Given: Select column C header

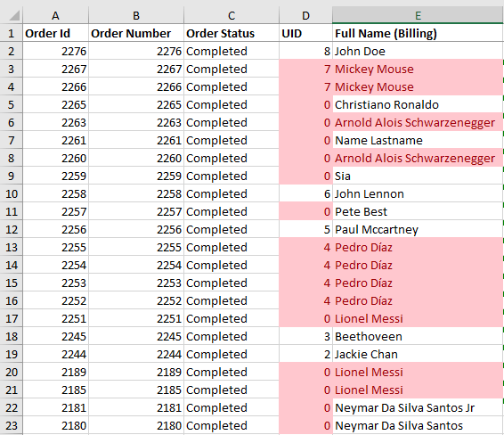Looking at the screenshot, I should click(x=232, y=15).
